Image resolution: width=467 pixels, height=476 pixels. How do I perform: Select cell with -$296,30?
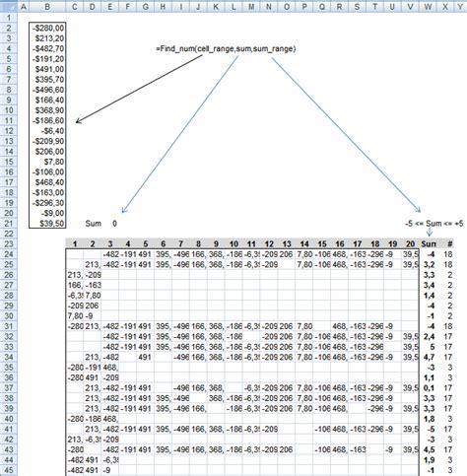click(x=47, y=203)
